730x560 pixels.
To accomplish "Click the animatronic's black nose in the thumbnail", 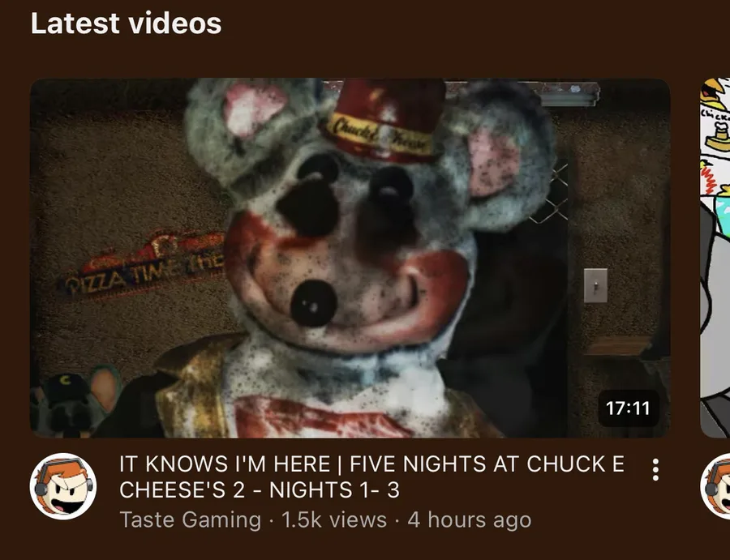I will pyautogui.click(x=314, y=303).
